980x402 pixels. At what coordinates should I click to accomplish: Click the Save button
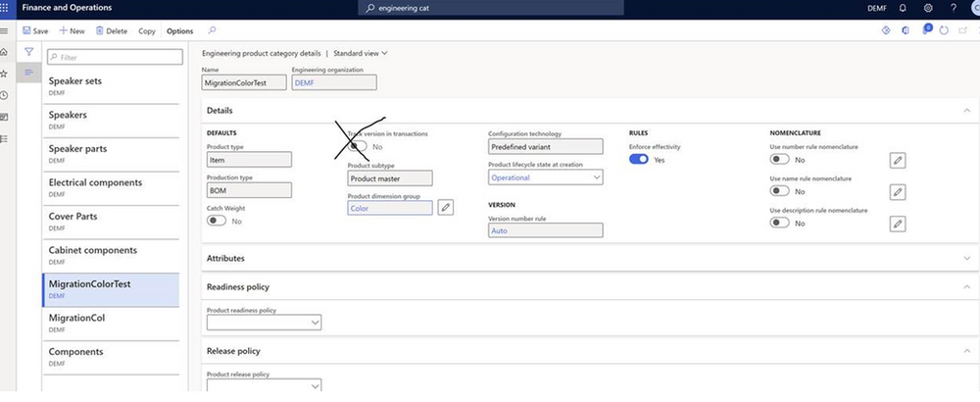point(35,30)
